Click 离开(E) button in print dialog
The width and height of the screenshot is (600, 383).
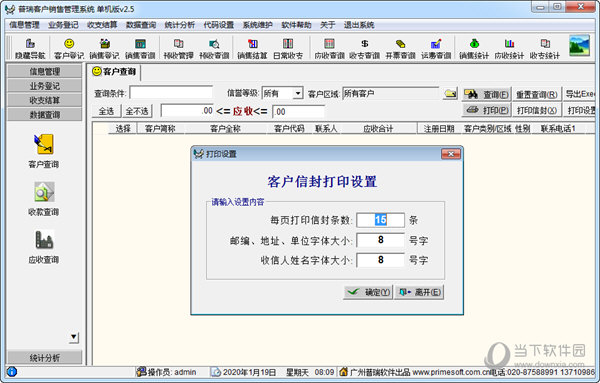pos(419,292)
